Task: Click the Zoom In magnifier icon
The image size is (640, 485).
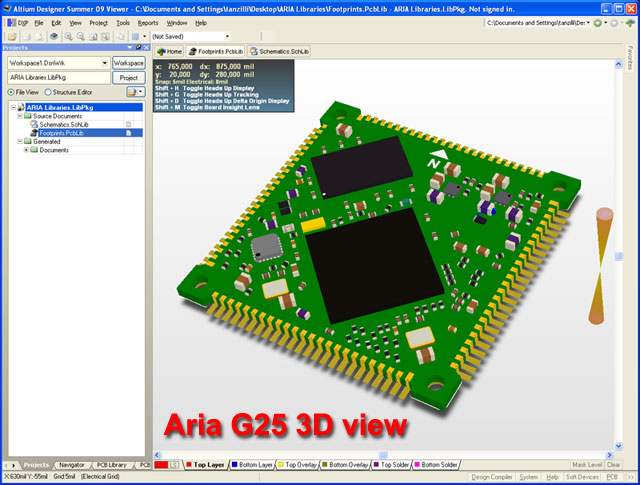Action: pos(69,37)
